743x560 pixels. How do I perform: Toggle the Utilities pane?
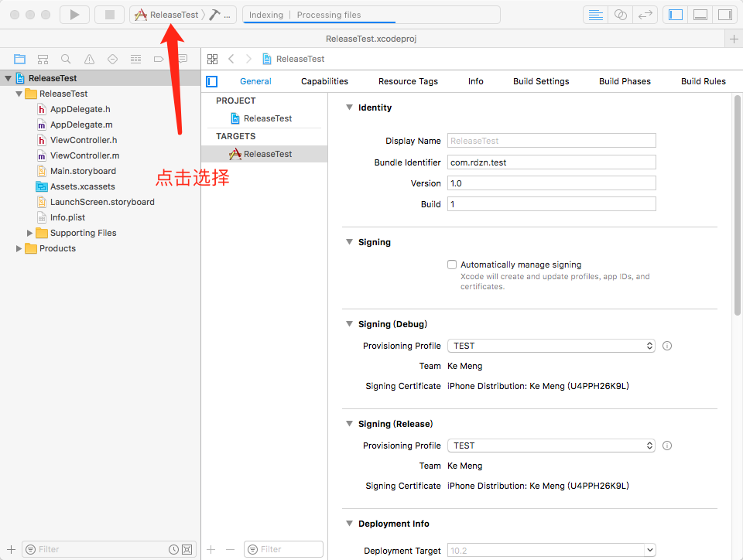pyautogui.click(x=725, y=15)
